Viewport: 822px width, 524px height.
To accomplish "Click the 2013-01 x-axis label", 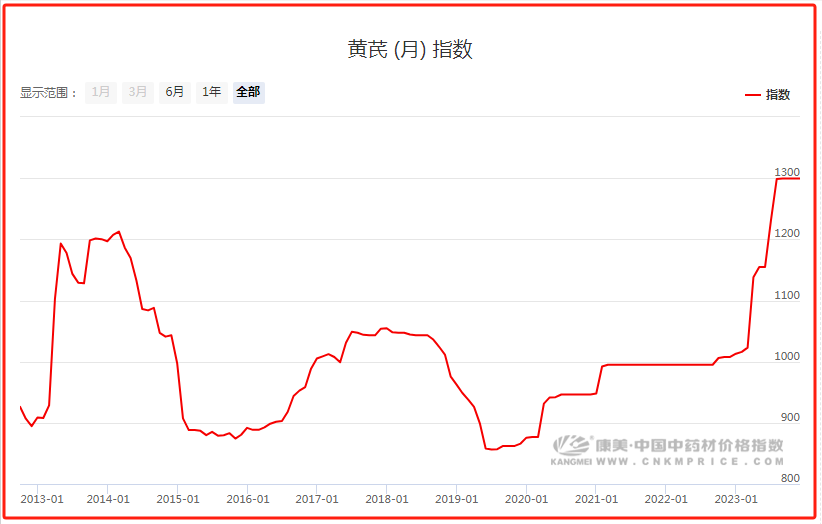I will point(42,499).
